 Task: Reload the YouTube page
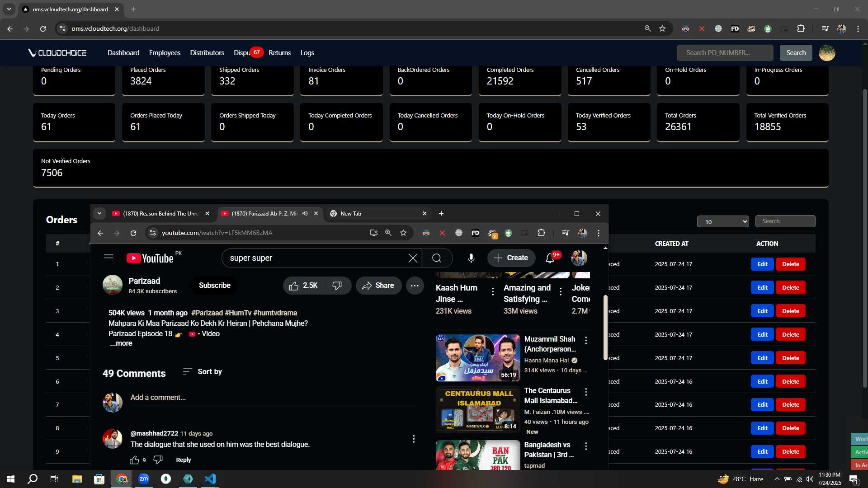point(133,233)
